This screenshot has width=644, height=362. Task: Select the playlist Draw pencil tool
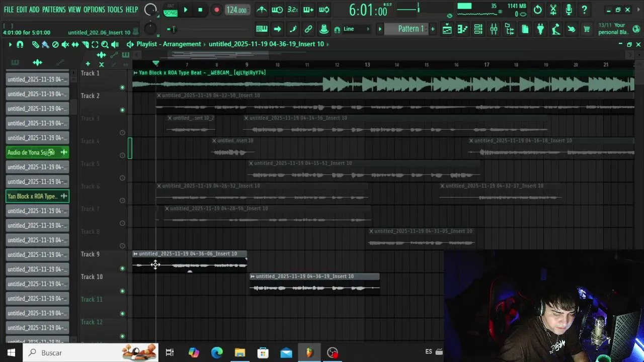coord(35,45)
